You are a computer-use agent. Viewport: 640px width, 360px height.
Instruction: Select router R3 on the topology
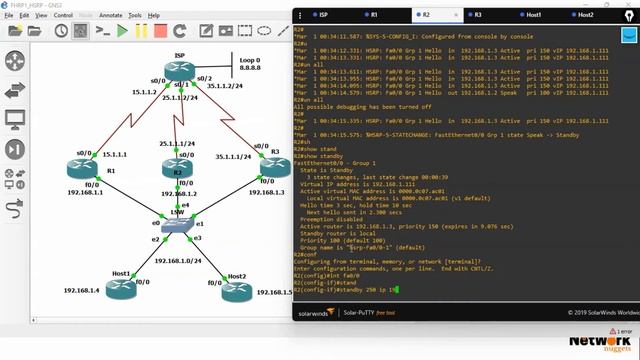276,167
